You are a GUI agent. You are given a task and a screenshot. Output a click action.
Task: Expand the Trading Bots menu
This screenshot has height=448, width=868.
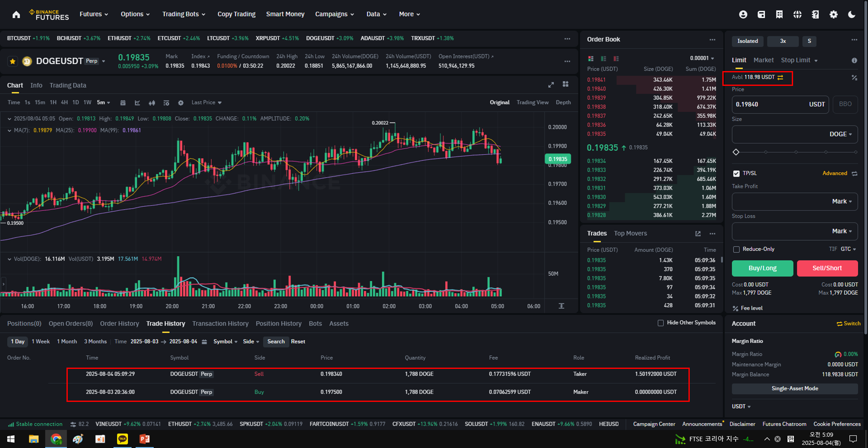click(184, 14)
